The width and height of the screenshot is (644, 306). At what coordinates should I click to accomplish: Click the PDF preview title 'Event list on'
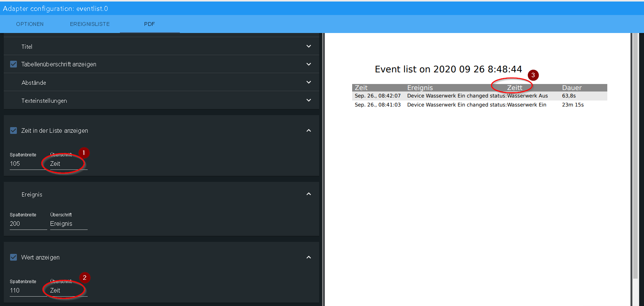[448, 69]
